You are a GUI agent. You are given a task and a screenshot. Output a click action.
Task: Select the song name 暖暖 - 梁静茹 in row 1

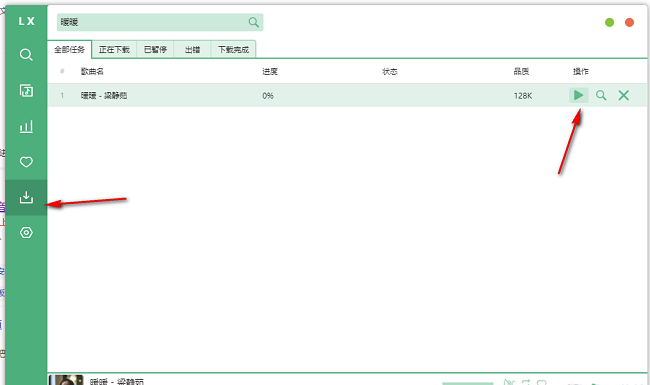[104, 95]
